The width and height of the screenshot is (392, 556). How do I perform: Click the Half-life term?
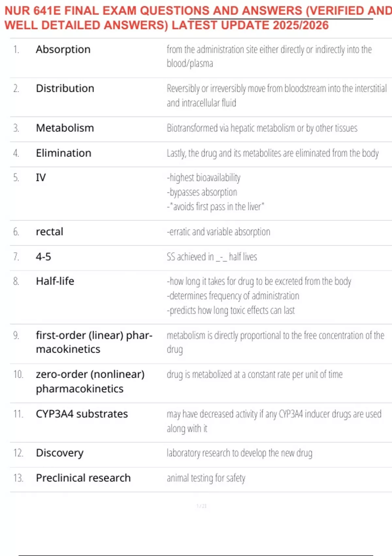pos(55,281)
